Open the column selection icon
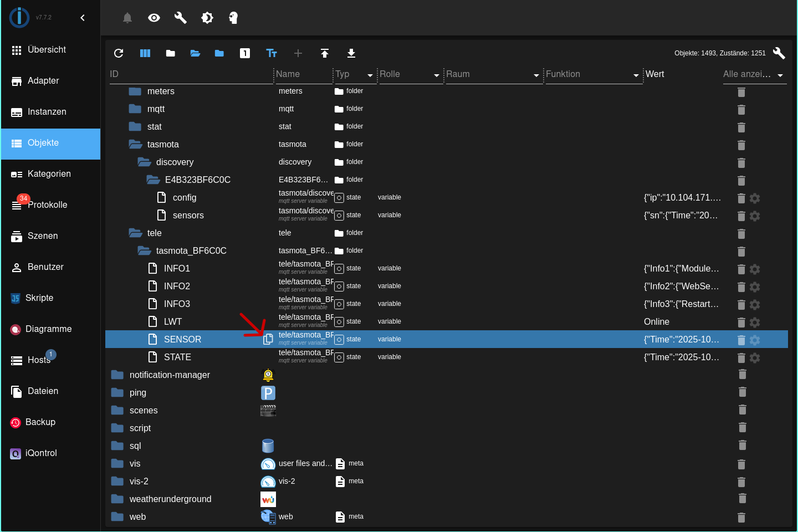The width and height of the screenshot is (798, 532). (145, 53)
